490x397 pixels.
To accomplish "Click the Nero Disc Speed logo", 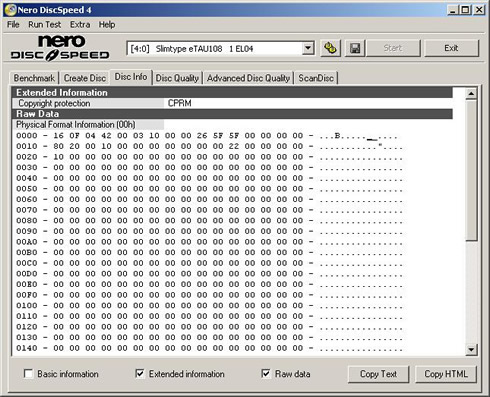I will click(60, 48).
